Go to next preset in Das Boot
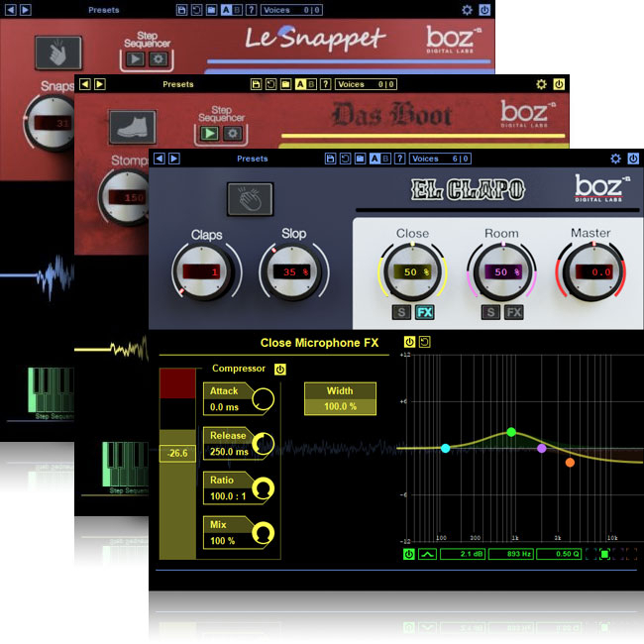Image resolution: width=644 pixels, height=644 pixels. coord(100,84)
